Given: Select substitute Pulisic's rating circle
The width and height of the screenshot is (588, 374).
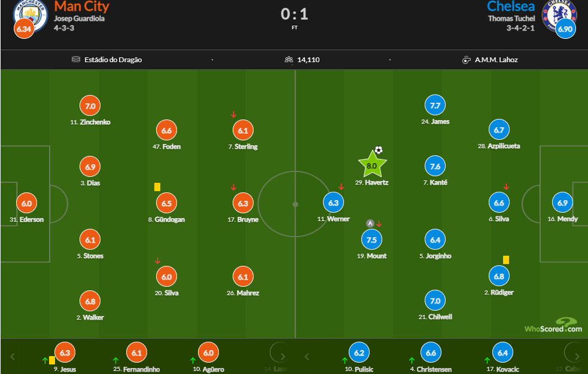Looking at the screenshot, I should [x=359, y=352].
